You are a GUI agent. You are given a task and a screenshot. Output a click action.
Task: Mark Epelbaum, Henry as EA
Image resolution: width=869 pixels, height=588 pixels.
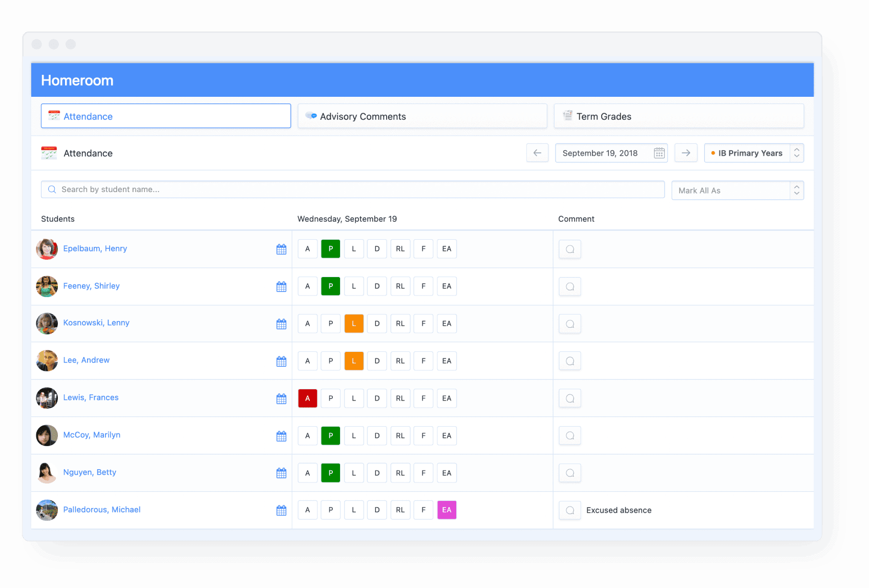pyautogui.click(x=447, y=249)
